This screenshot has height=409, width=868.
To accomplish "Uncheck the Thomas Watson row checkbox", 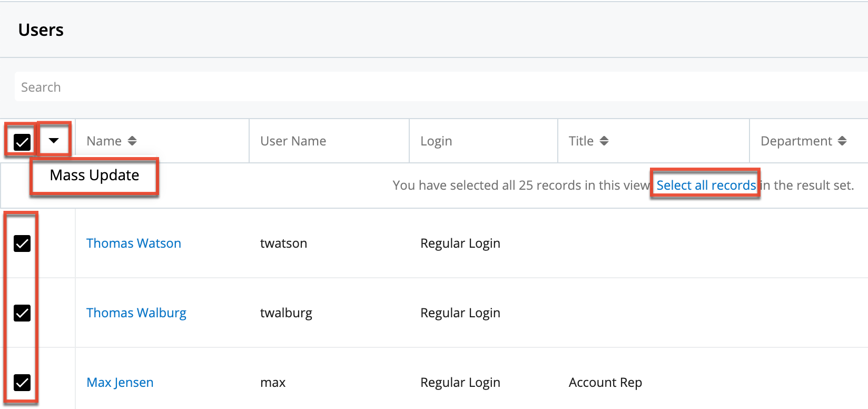I will pos(22,244).
